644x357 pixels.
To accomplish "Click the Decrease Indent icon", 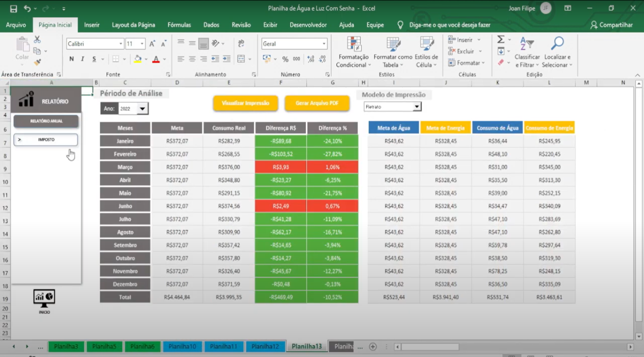I will [x=215, y=59].
